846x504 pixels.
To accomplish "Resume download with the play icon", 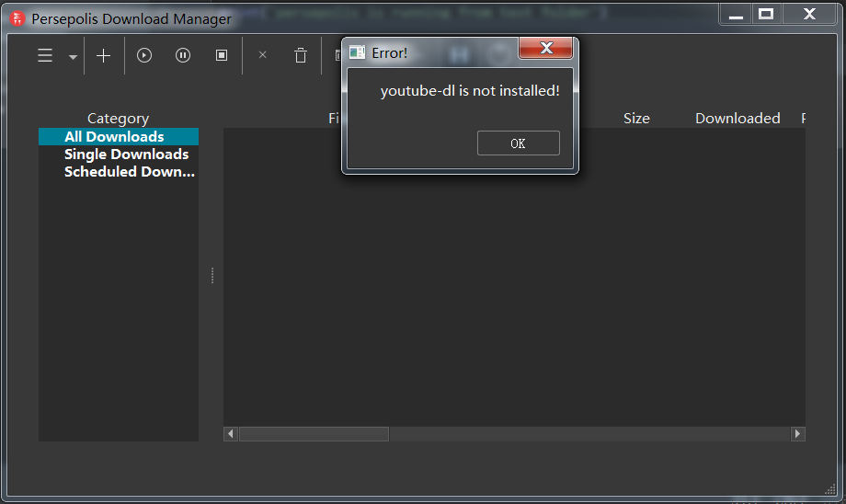I will tap(144, 55).
